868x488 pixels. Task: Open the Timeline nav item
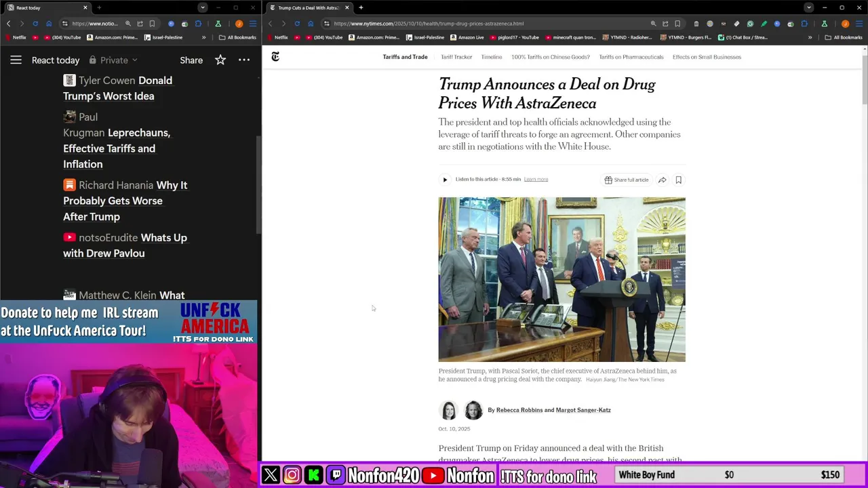[492, 57]
